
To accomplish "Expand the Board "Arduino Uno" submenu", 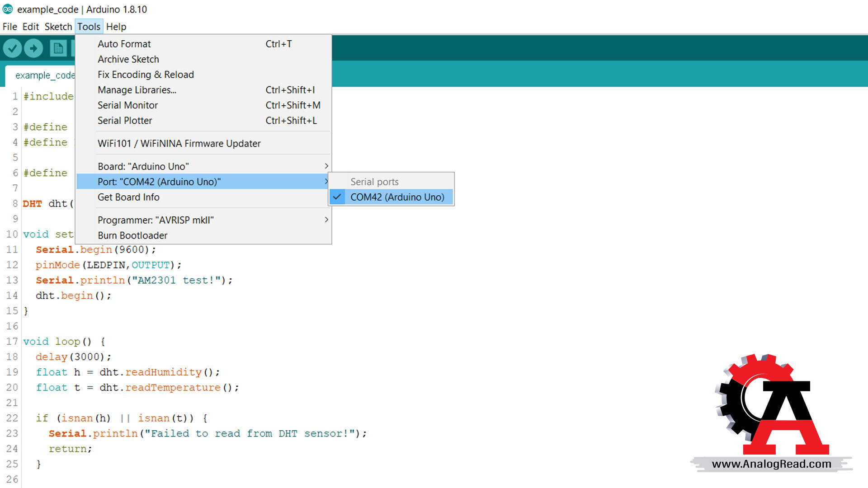I will (204, 166).
